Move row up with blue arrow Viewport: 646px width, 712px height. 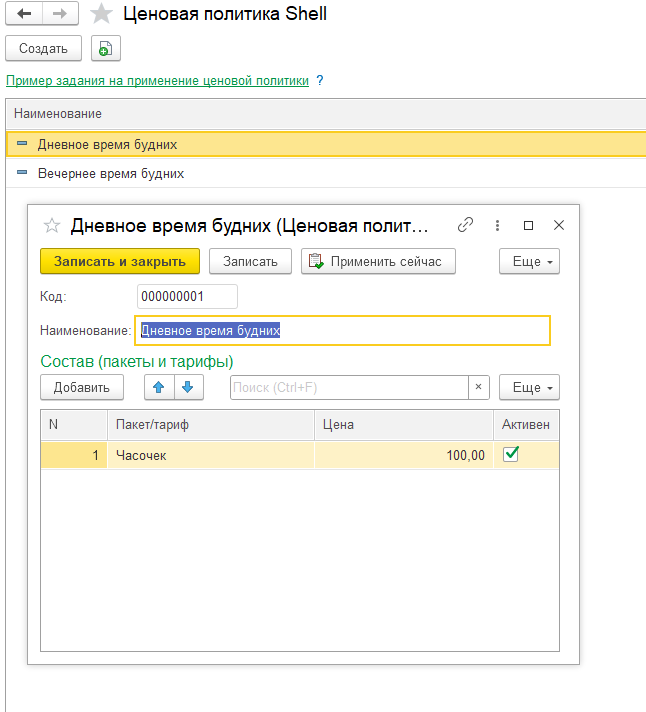point(158,387)
